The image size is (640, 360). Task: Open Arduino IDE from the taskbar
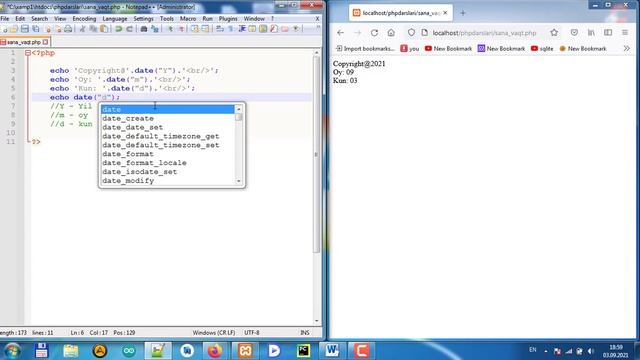[x=129, y=351]
